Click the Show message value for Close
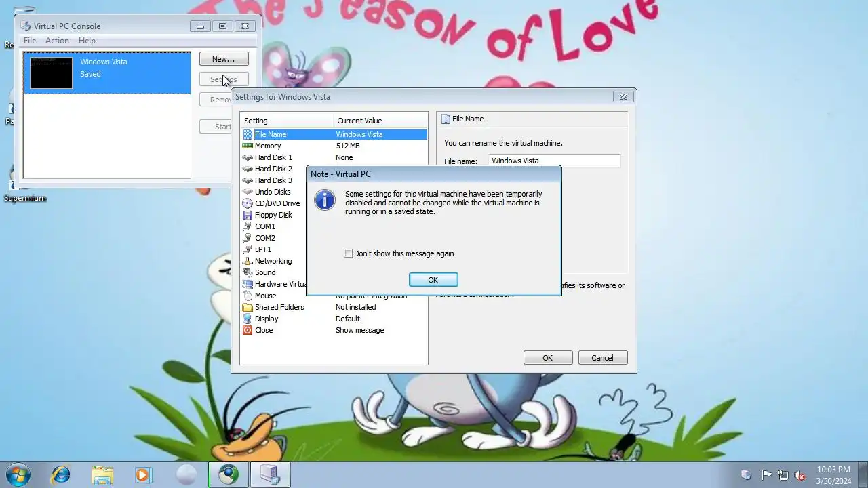This screenshot has height=488, width=868. [x=359, y=330]
